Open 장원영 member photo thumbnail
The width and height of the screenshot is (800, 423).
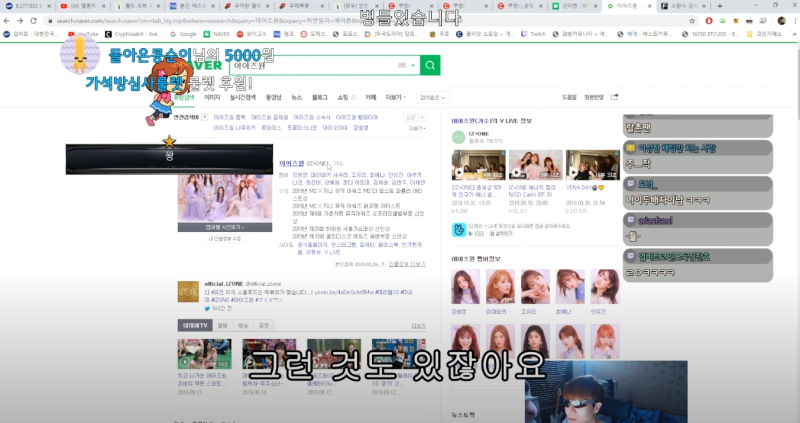(x=465, y=287)
